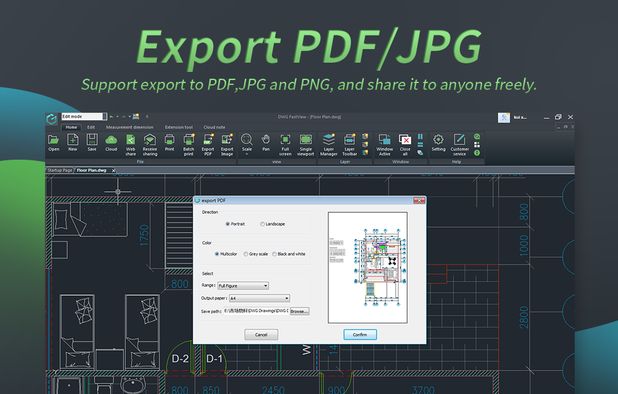Click the Print icon
This screenshot has width=618, height=394.
169,140
